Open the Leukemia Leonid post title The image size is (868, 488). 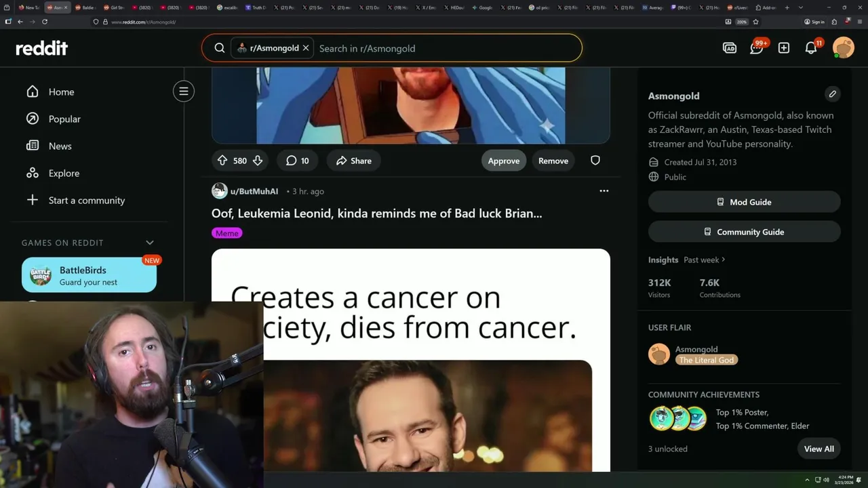377,213
